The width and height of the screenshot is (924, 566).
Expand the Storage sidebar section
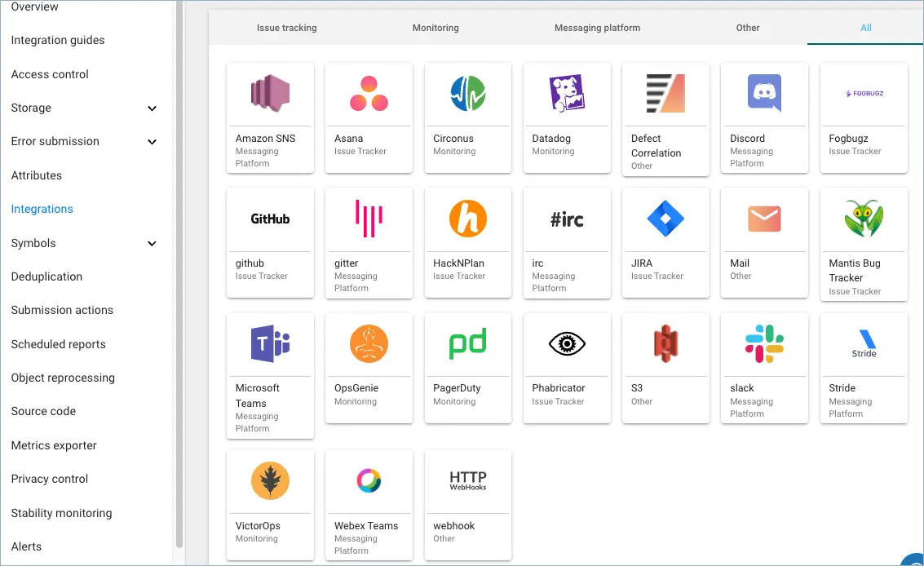(152, 108)
